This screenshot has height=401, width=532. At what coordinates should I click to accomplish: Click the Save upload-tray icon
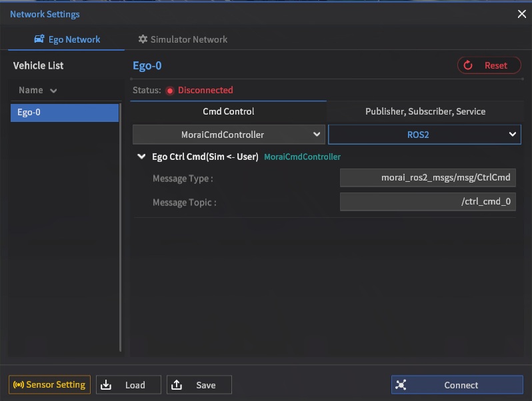pos(177,385)
